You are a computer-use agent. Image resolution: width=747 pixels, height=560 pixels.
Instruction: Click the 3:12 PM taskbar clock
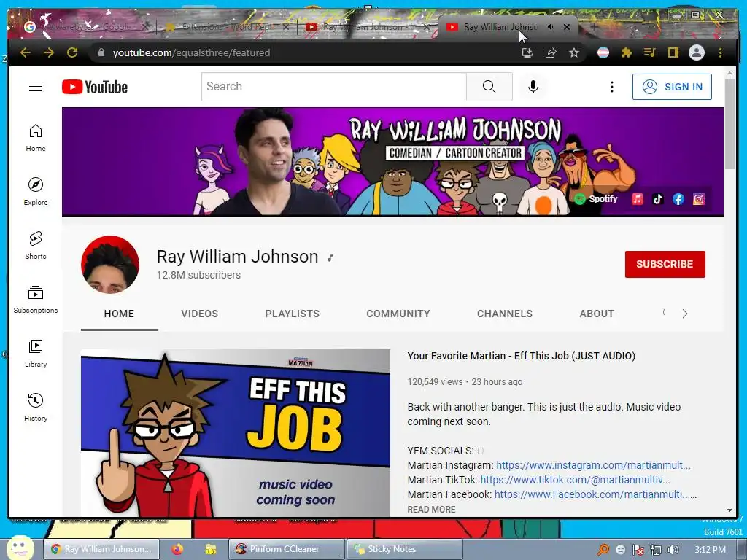click(x=711, y=550)
